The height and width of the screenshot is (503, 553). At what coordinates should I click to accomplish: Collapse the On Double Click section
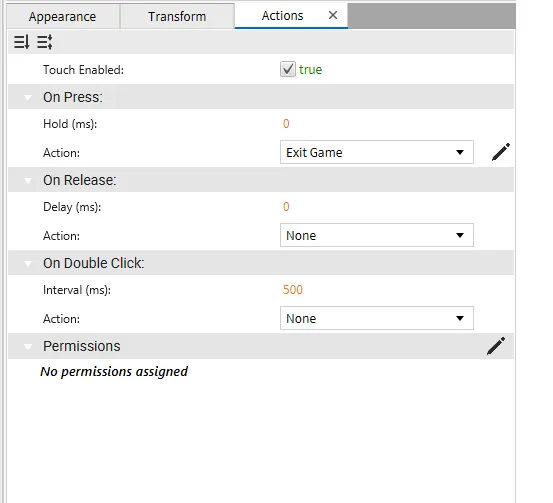point(28,263)
